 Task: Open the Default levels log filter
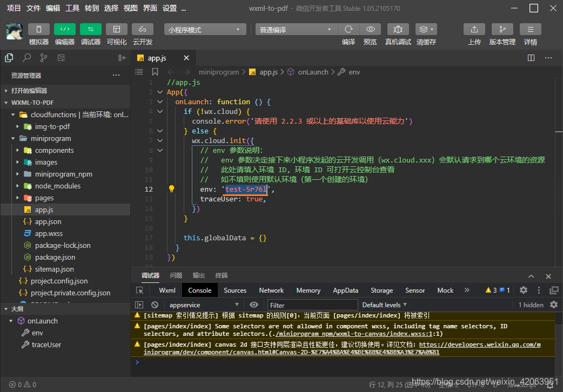(384, 305)
